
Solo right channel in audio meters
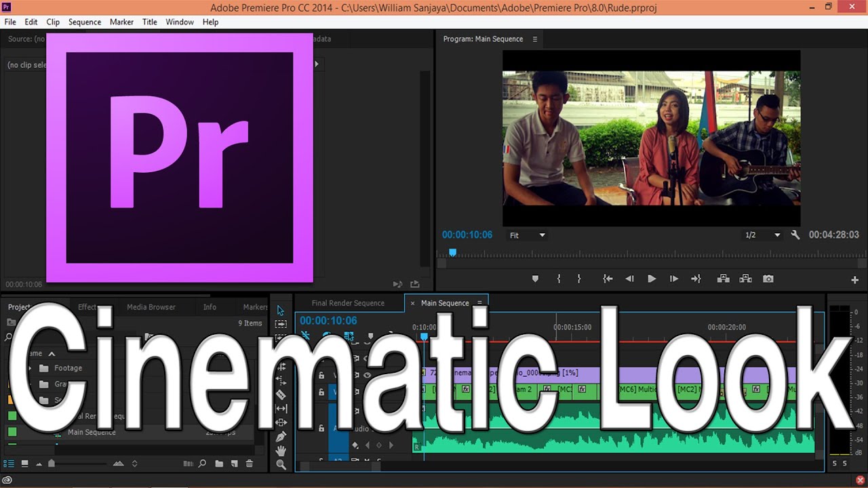(x=844, y=464)
